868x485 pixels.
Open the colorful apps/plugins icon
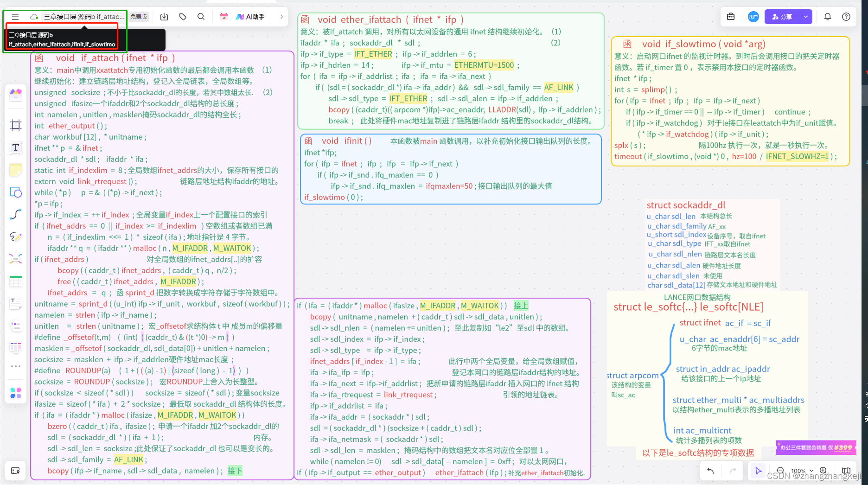point(16,393)
